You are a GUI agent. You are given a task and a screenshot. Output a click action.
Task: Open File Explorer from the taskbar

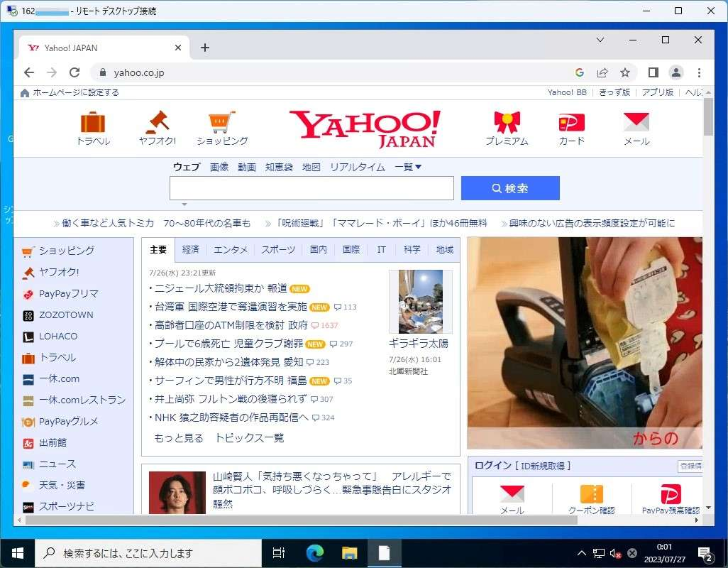tap(349, 552)
